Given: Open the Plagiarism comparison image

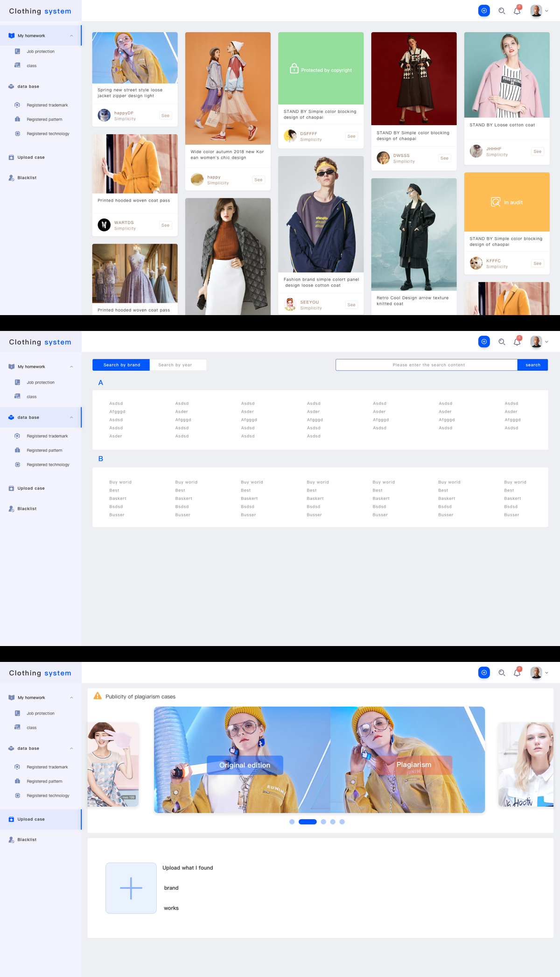Looking at the screenshot, I should coord(407,760).
